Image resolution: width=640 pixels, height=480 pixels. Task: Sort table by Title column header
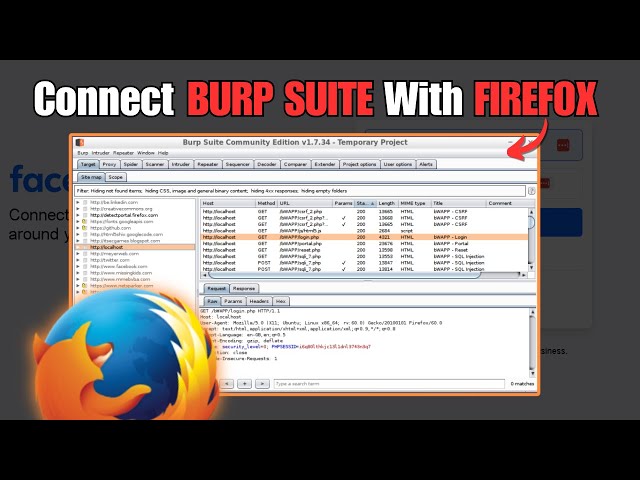(x=459, y=203)
